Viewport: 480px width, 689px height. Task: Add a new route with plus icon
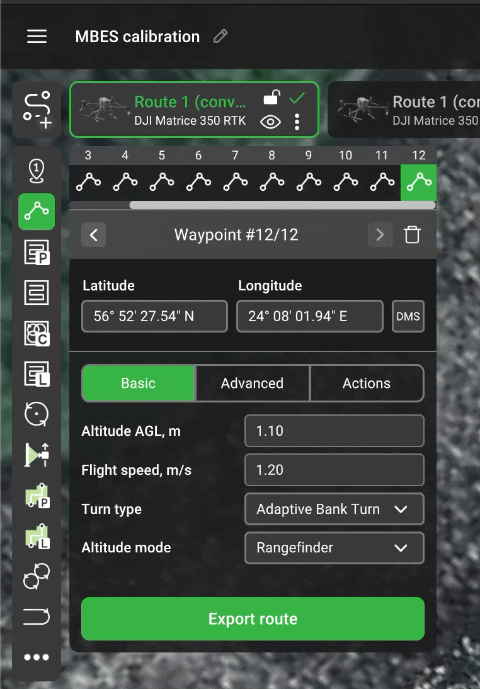(x=36, y=110)
